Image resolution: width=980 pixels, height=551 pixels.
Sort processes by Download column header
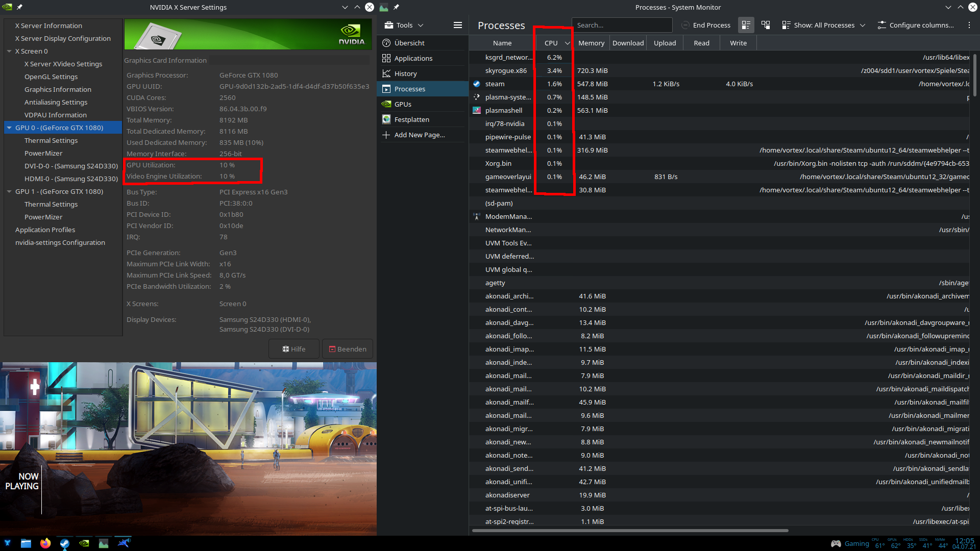pos(628,43)
